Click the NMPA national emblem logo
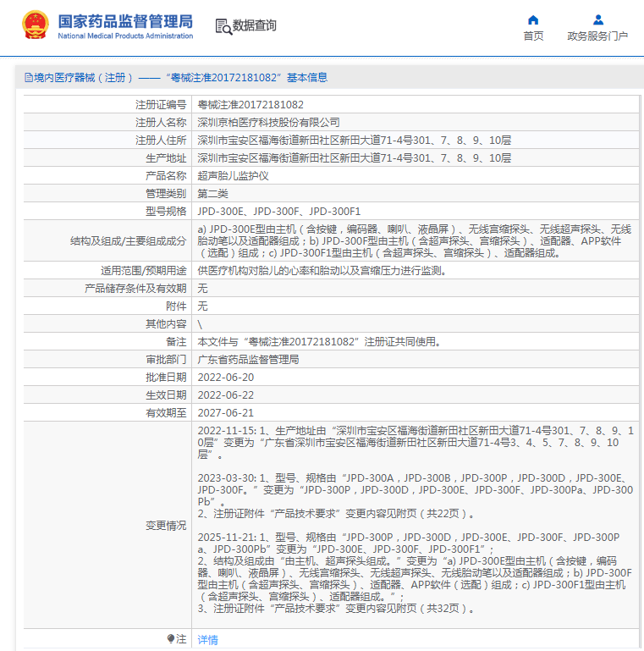 coord(35,25)
